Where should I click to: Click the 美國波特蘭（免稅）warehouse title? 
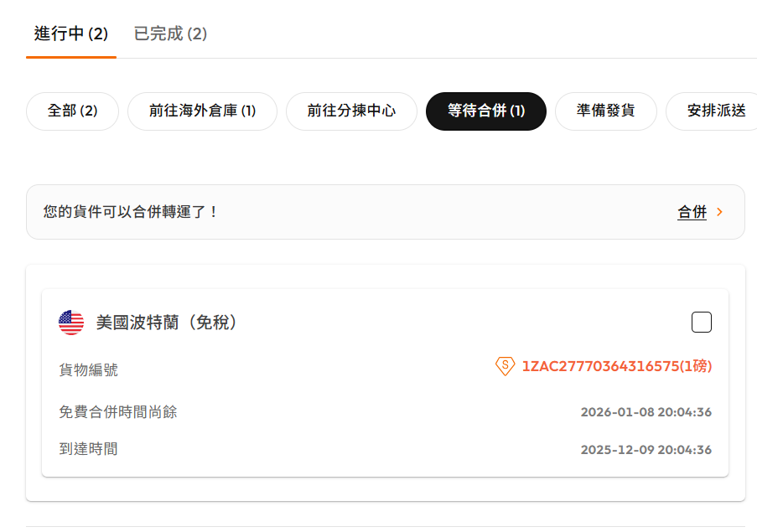[166, 323]
